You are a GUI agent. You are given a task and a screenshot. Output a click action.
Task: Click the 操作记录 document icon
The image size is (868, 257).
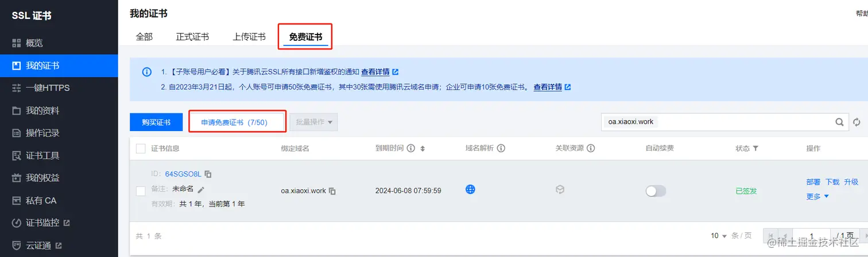[16, 133]
